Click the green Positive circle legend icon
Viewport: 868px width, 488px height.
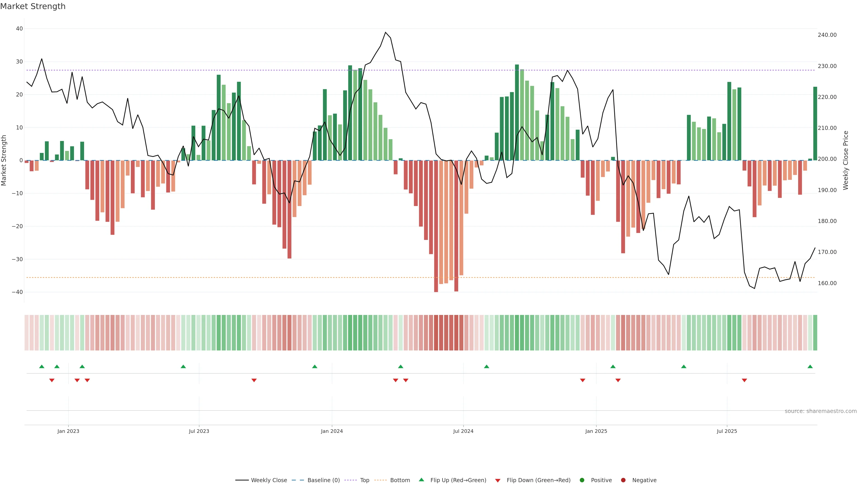point(582,480)
